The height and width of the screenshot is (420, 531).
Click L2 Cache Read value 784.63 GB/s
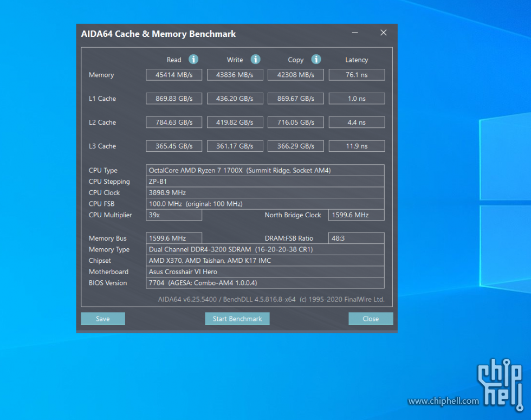click(174, 122)
